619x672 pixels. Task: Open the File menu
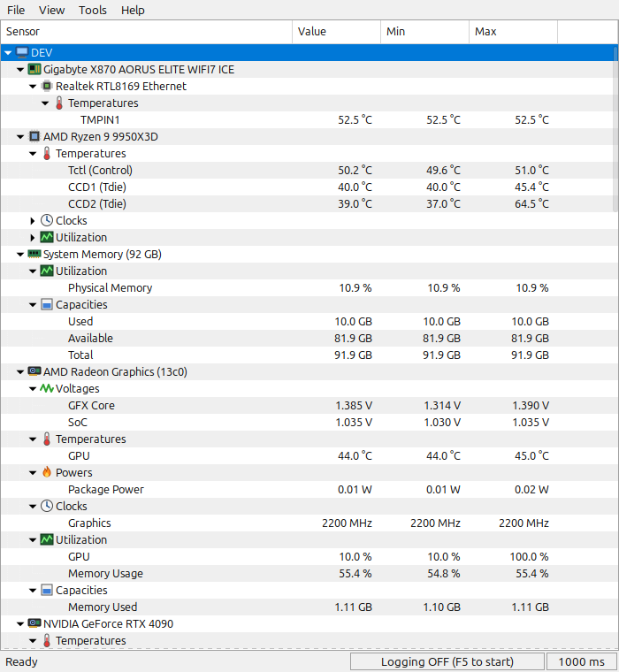(16, 10)
